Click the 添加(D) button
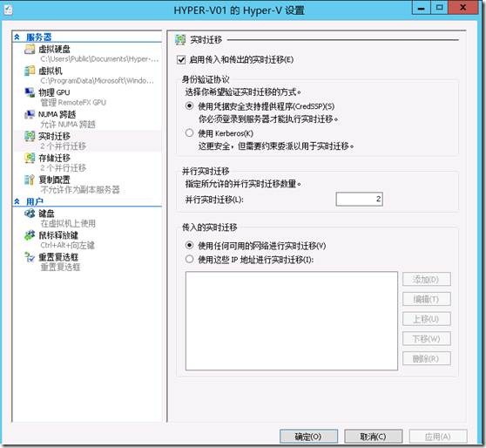 pyautogui.click(x=426, y=279)
